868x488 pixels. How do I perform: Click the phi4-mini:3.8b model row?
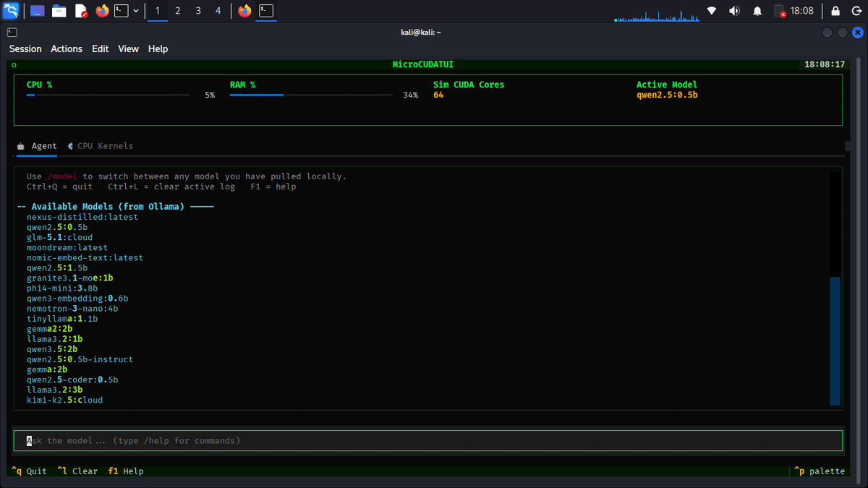pos(62,288)
